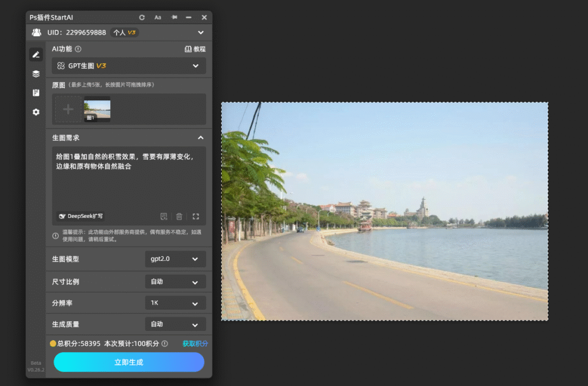Click the info icon beside 本次预计 points
This screenshot has width=588, height=386.
click(165, 344)
